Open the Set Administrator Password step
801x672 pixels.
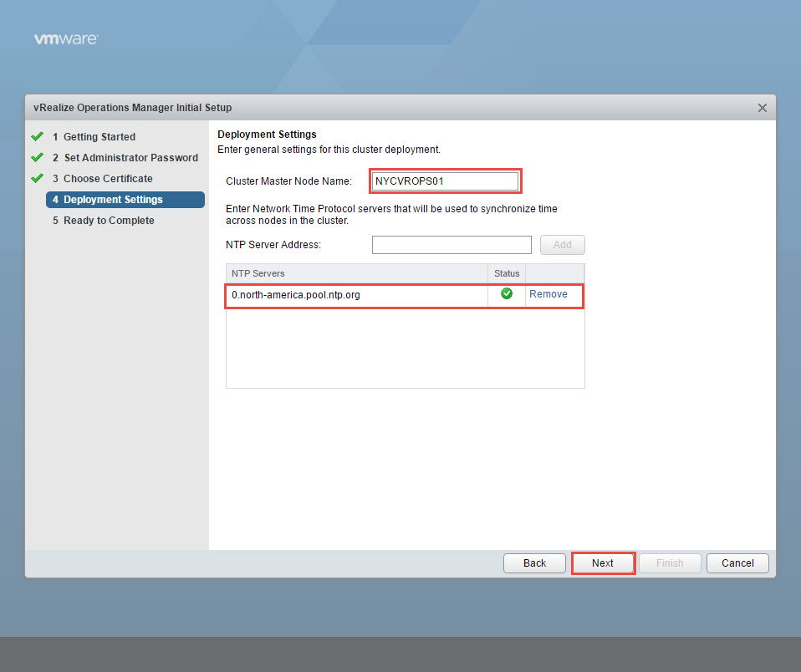[x=130, y=158]
